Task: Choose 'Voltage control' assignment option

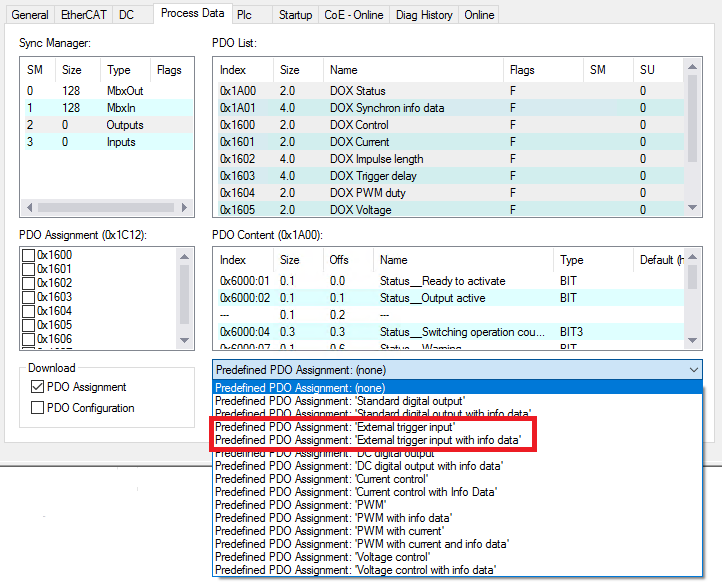Action: click(457, 557)
